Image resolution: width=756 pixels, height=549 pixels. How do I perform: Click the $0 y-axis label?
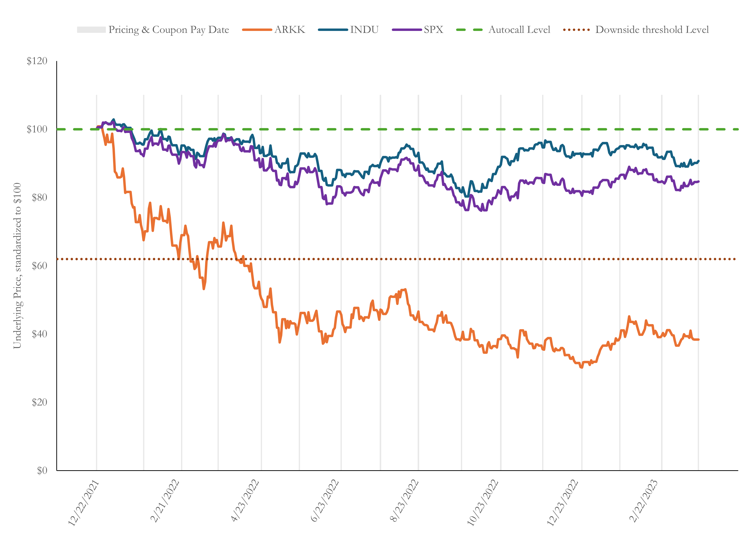click(x=42, y=470)
